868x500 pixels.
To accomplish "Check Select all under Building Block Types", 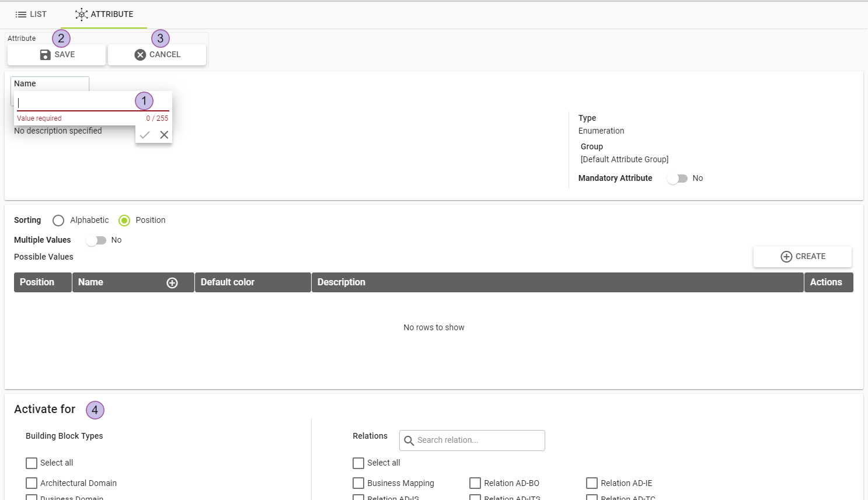I will point(32,463).
